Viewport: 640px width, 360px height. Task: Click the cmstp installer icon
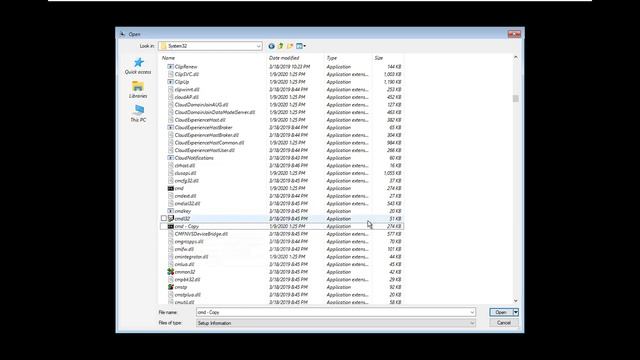(171, 287)
